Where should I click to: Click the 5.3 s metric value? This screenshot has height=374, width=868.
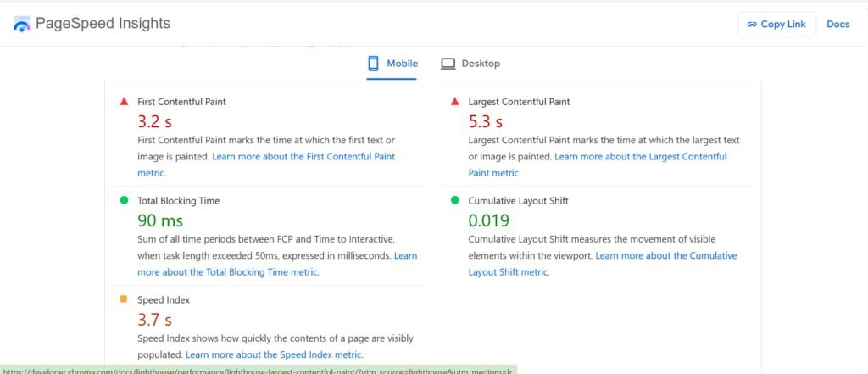coord(486,121)
